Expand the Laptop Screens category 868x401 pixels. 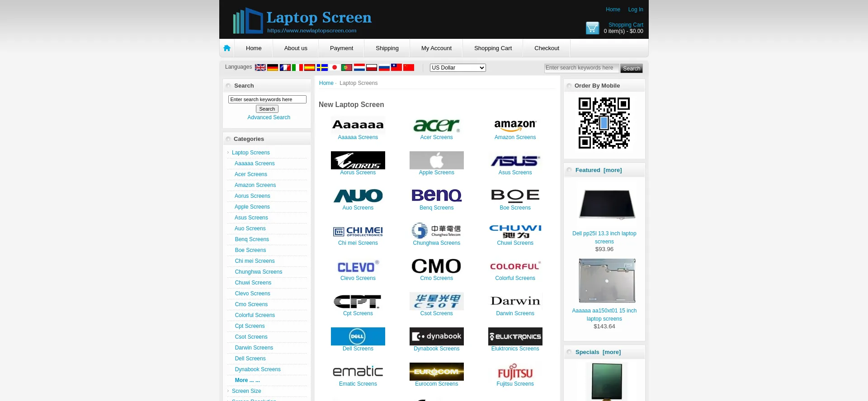coord(251,153)
